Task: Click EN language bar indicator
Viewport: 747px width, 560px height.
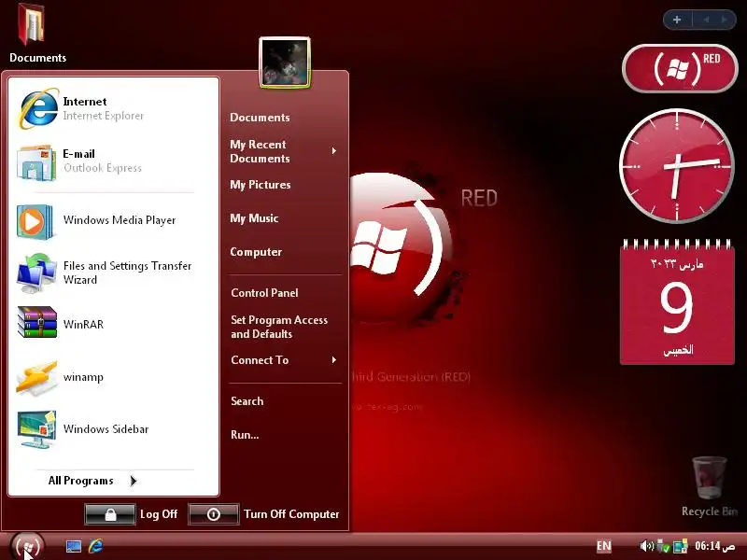Action: point(603,546)
